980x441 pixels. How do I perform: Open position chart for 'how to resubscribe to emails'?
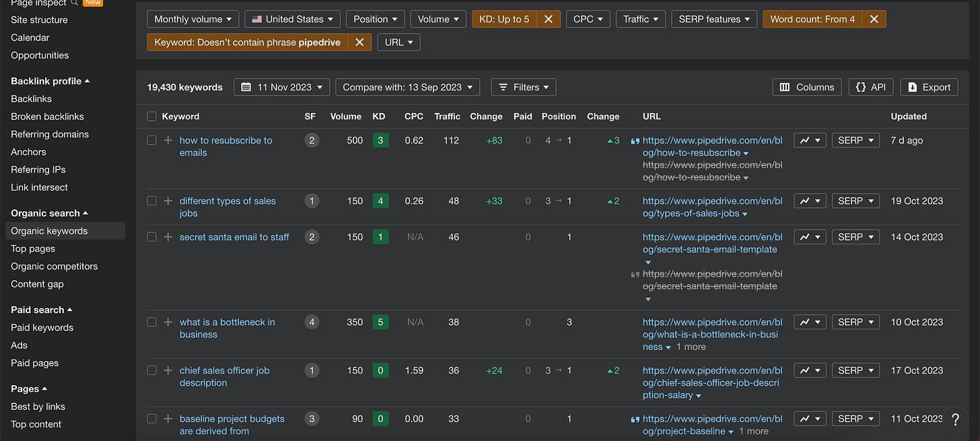coord(810,141)
